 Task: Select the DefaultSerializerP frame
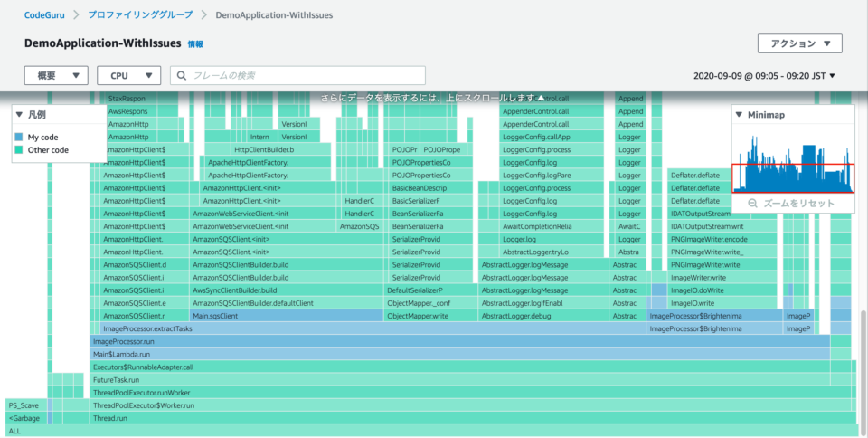point(430,290)
